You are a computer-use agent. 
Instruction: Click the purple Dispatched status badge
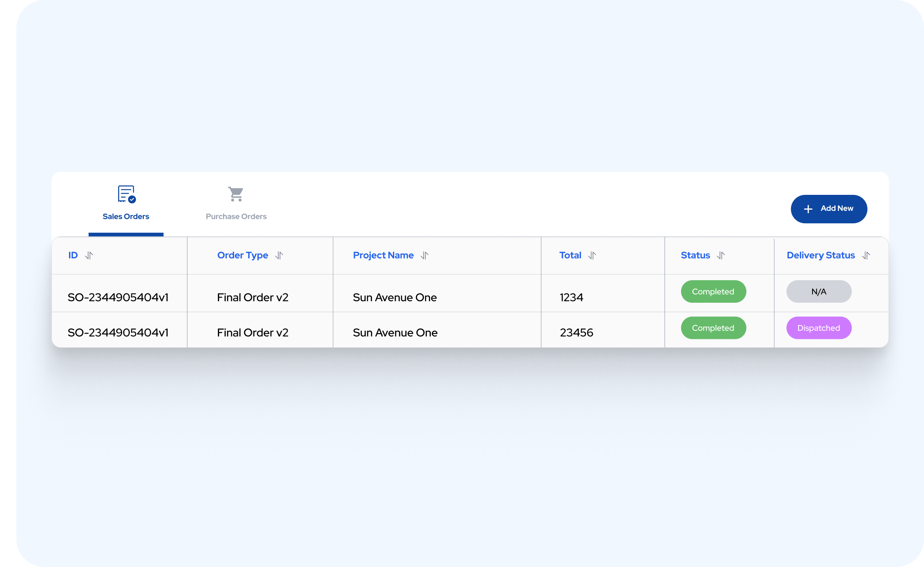pyautogui.click(x=819, y=328)
